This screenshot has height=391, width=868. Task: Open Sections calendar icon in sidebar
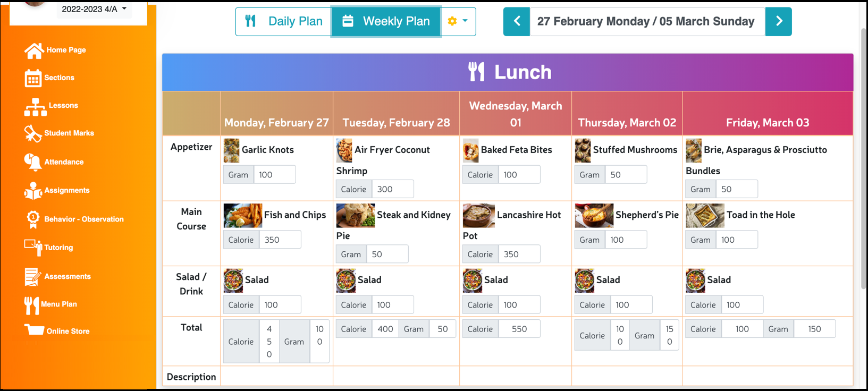(x=33, y=79)
